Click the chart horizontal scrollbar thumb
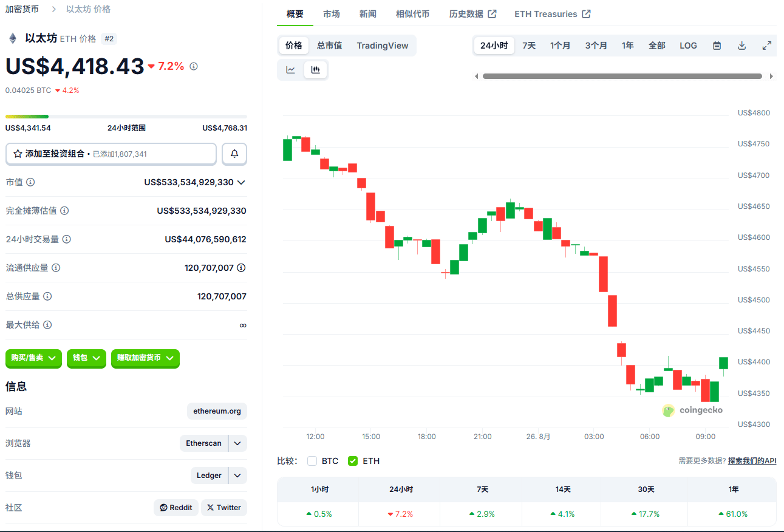This screenshot has width=784, height=532. [x=622, y=77]
